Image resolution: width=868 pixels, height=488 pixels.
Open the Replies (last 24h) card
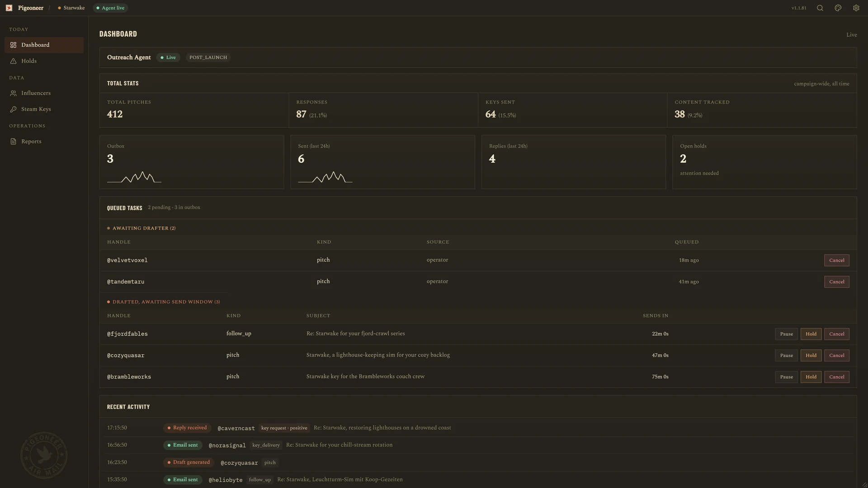(573, 162)
